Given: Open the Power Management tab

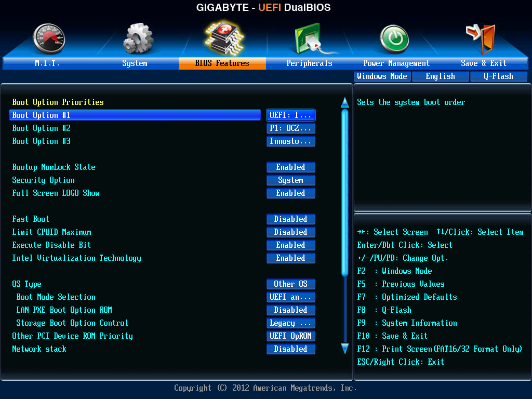Looking at the screenshot, I should 396,63.
